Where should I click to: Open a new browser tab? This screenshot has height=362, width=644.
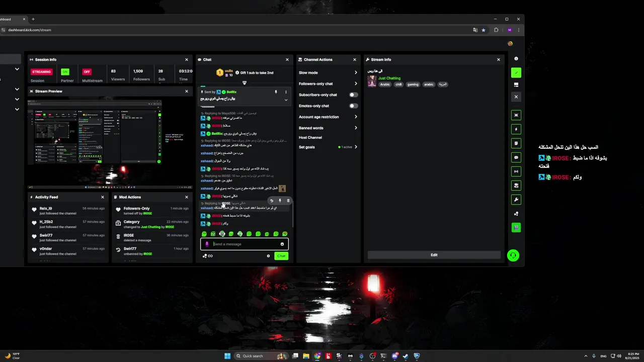(33, 19)
